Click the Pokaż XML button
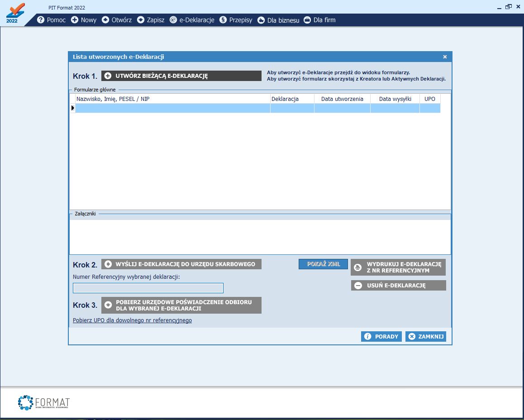The height and width of the screenshot is (420, 524). pos(323,264)
